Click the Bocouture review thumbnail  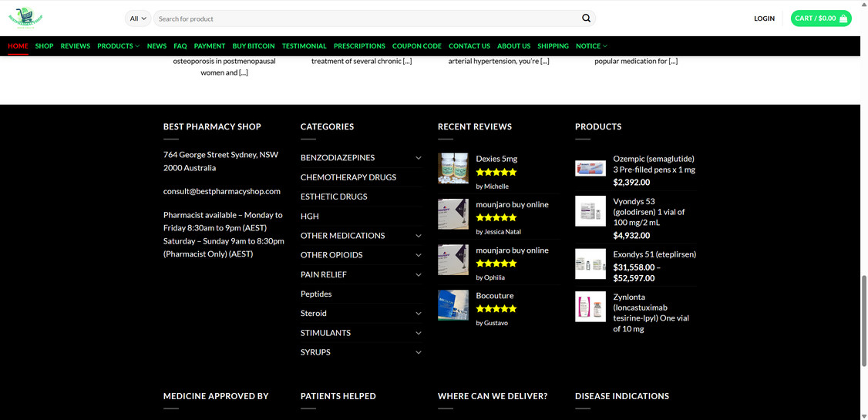pos(453,305)
